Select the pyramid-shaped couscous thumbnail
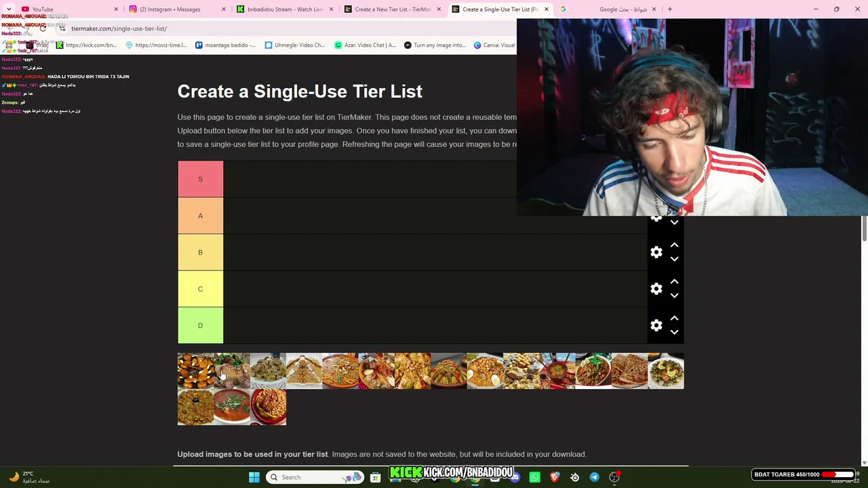The width and height of the screenshot is (868, 488). (304, 371)
